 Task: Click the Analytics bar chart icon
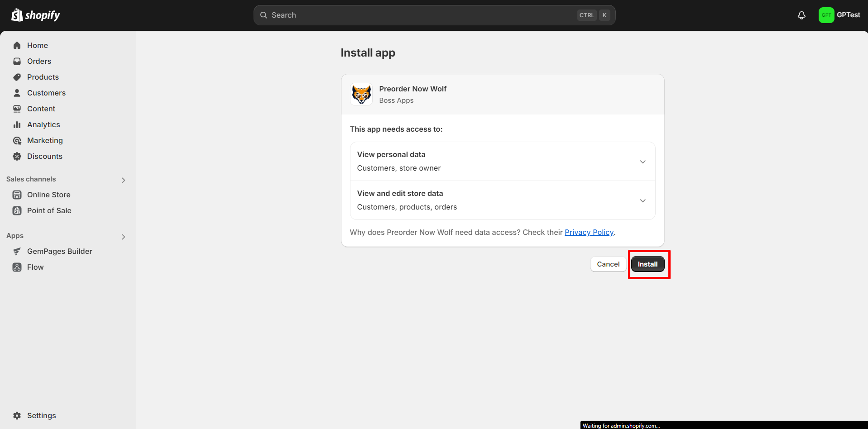17,124
